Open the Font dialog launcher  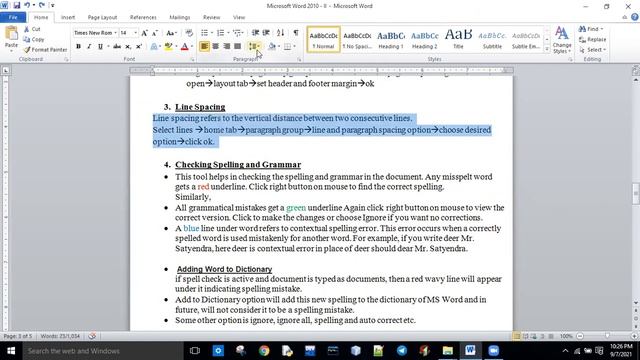(192, 60)
